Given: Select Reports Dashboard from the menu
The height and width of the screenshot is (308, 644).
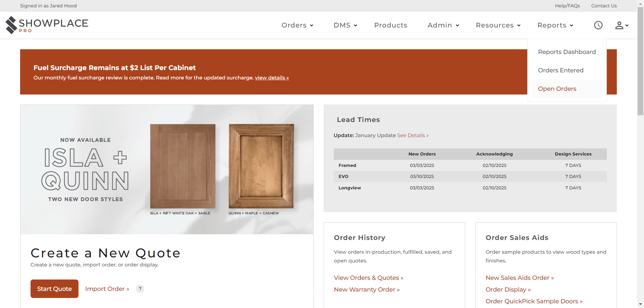Looking at the screenshot, I should click(x=567, y=52).
